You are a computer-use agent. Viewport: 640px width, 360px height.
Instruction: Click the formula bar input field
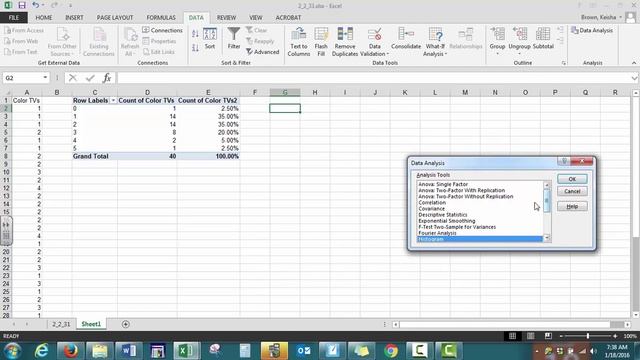pyautogui.click(x=373, y=78)
